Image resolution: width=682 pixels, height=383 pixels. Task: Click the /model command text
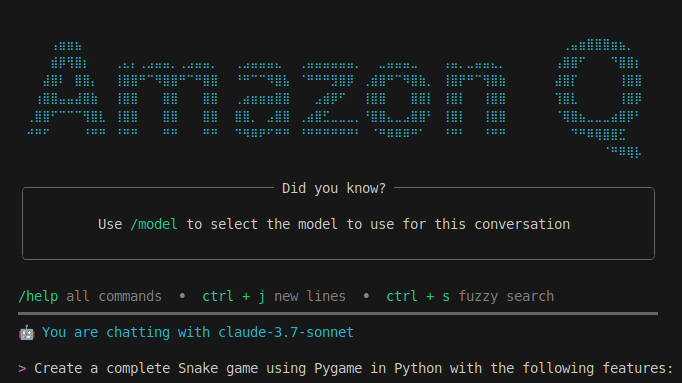coord(154,224)
